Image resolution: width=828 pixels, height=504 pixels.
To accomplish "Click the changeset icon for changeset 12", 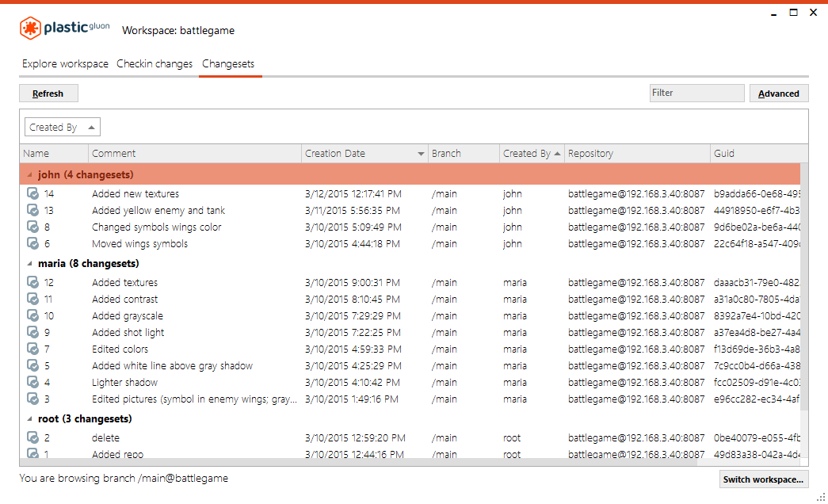I will tap(32, 283).
